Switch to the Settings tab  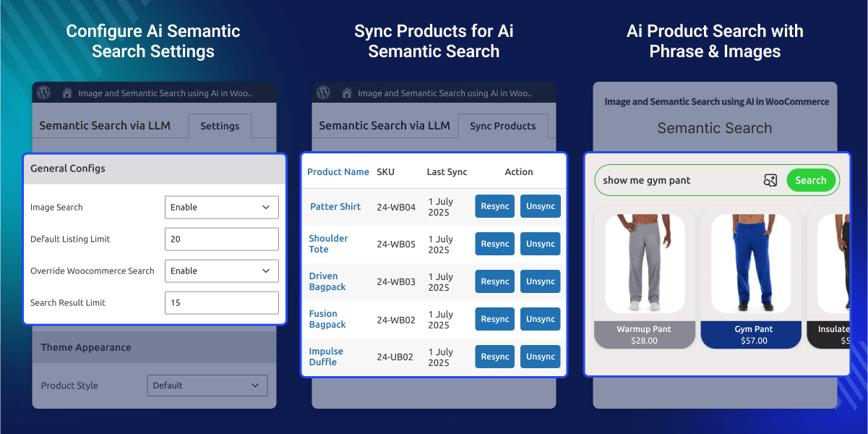click(x=220, y=125)
